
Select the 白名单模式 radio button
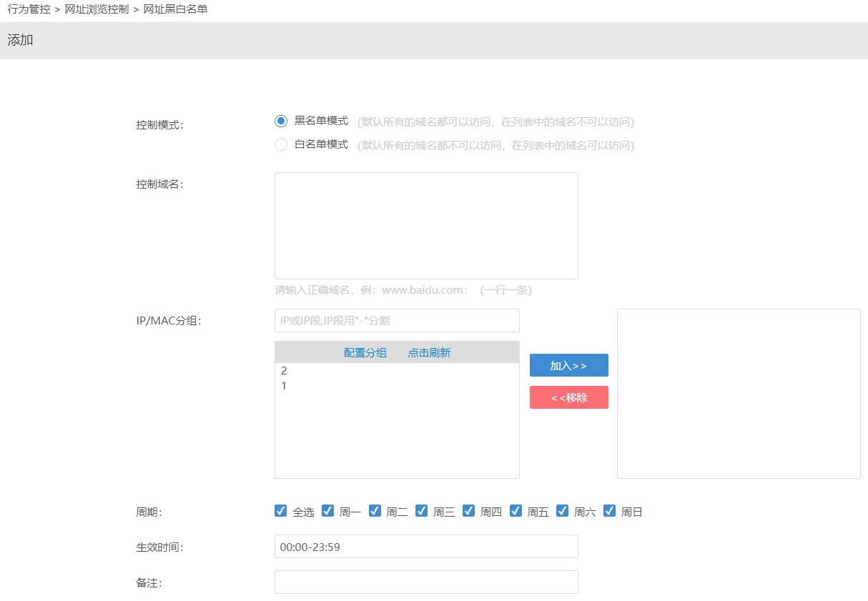tap(281, 145)
